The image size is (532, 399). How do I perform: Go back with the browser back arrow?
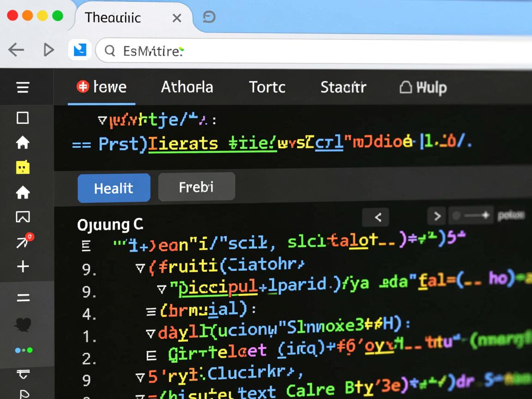(x=16, y=50)
